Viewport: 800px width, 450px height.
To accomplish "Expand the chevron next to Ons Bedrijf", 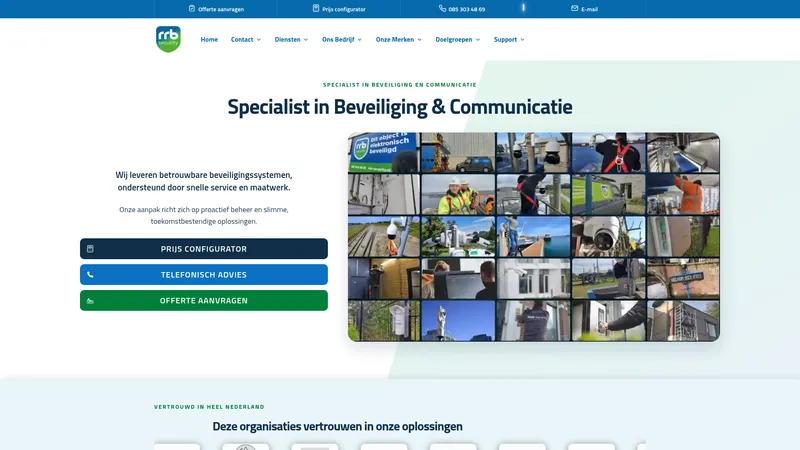I will pyautogui.click(x=360, y=40).
